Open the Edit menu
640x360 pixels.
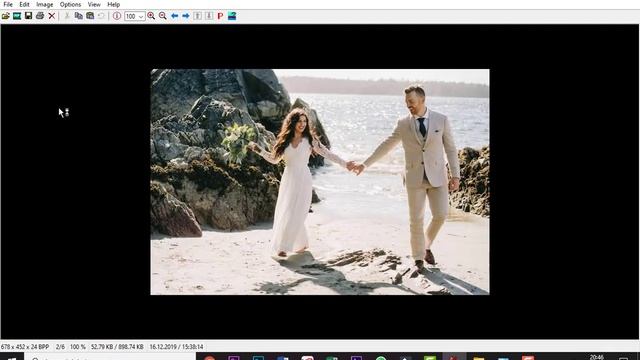coord(24,4)
